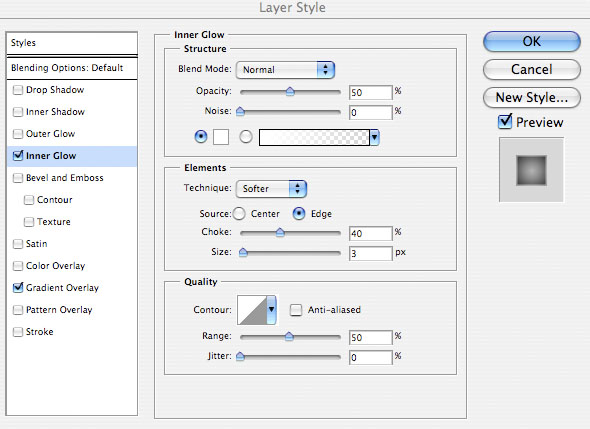Screen dimensions: 590x429
Task: Click the glow gradient bar
Action: click(314, 137)
